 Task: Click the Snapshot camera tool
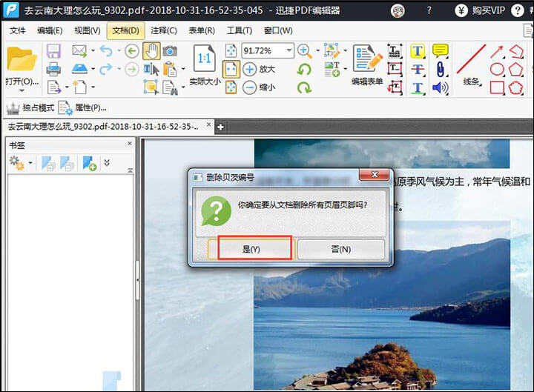tap(170, 50)
